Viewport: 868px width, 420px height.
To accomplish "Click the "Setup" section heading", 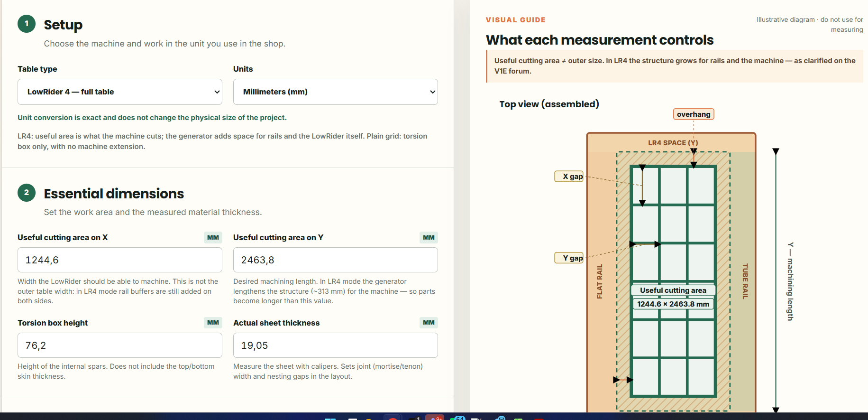I will tap(63, 25).
